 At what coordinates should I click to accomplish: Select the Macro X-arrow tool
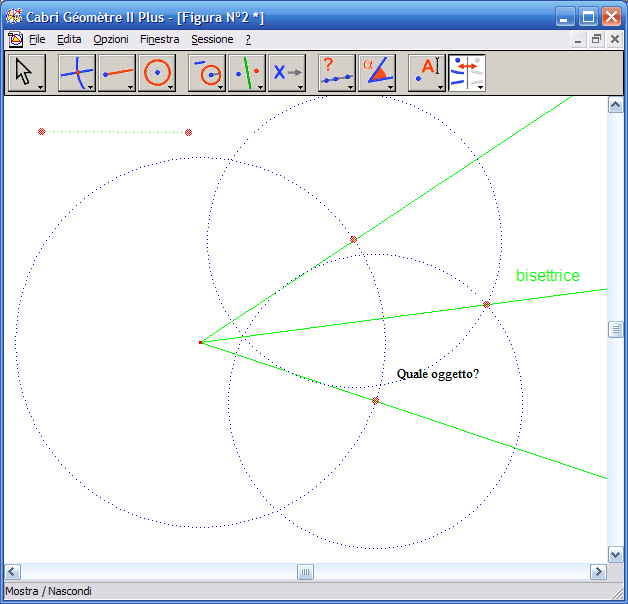287,73
